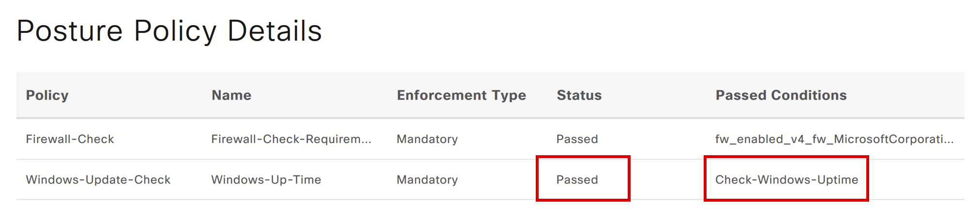Click Mandatory in the Windows-Update-Check row
This screenshot has width=980, height=220.
click(427, 180)
